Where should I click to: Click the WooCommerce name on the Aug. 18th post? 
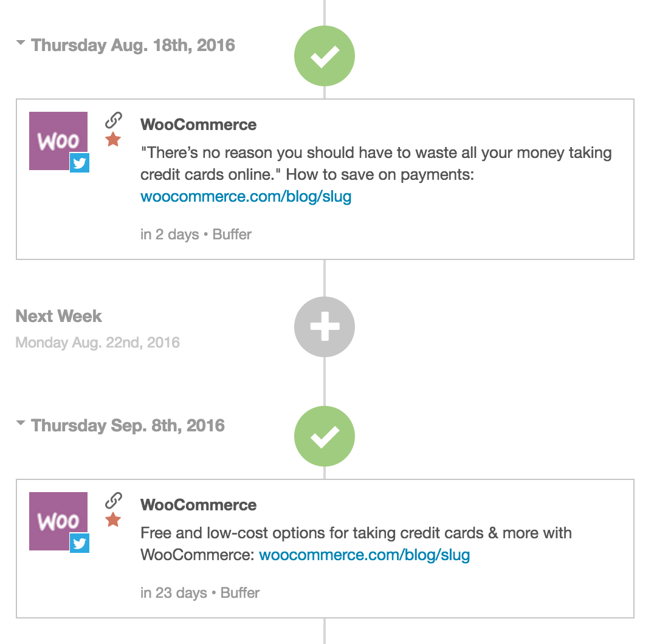[x=198, y=125]
